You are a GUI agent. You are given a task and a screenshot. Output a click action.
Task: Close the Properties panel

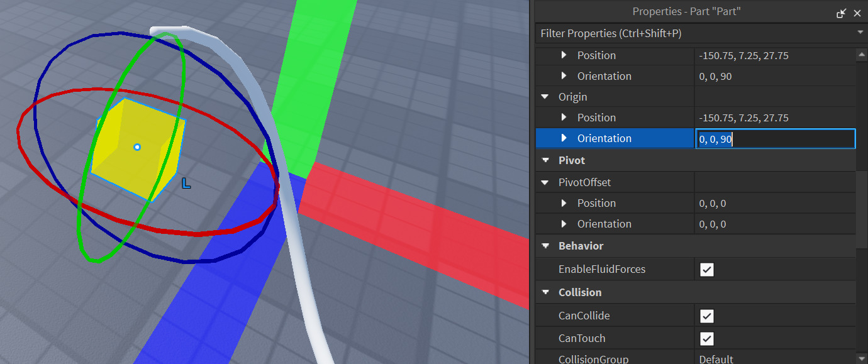click(x=857, y=13)
